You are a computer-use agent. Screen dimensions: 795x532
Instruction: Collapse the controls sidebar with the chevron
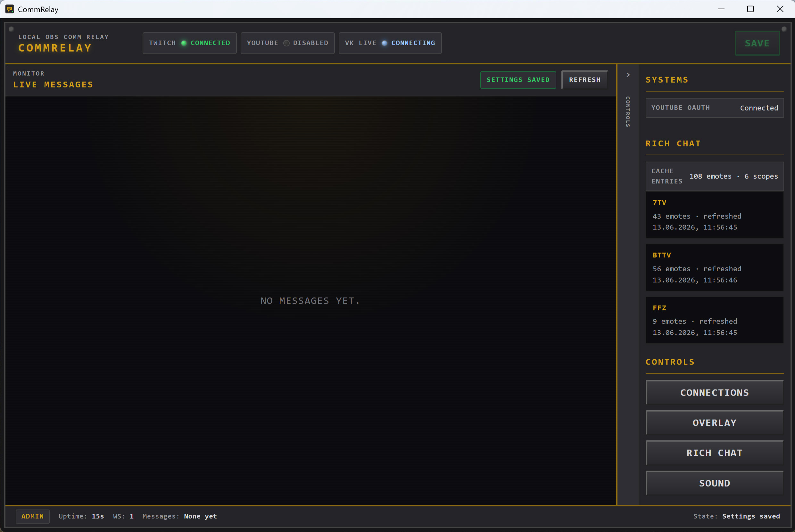click(x=628, y=75)
